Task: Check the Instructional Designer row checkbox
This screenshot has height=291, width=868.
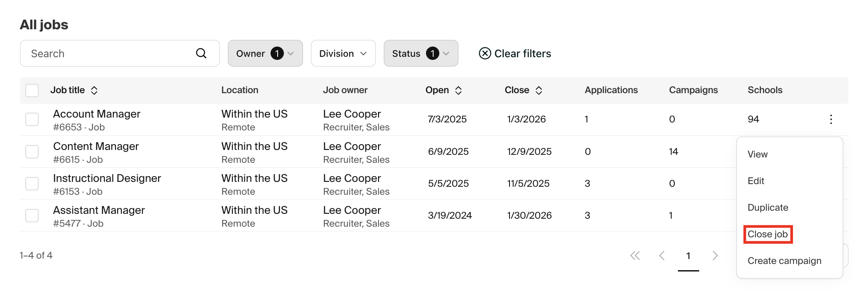Action: pos(32,184)
